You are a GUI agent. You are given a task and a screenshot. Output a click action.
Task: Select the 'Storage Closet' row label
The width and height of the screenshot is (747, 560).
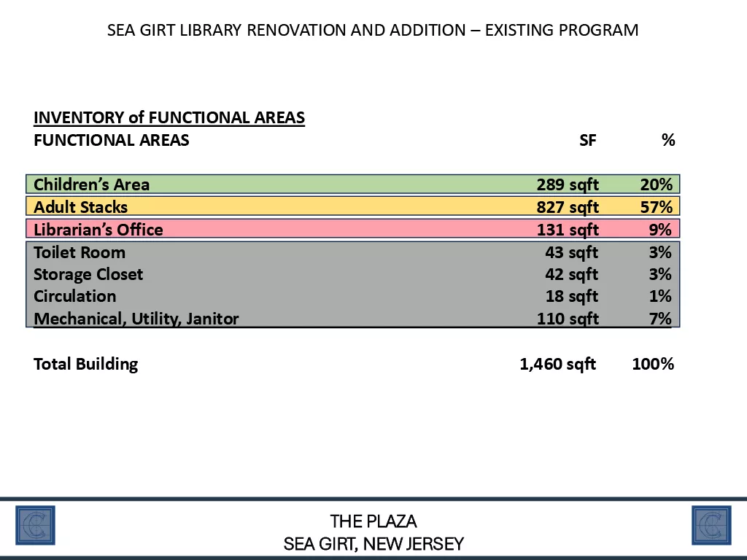pyautogui.click(x=88, y=274)
